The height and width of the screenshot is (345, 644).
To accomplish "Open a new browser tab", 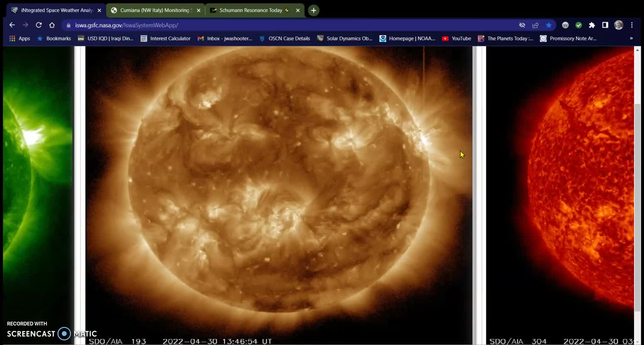I will pos(314,10).
